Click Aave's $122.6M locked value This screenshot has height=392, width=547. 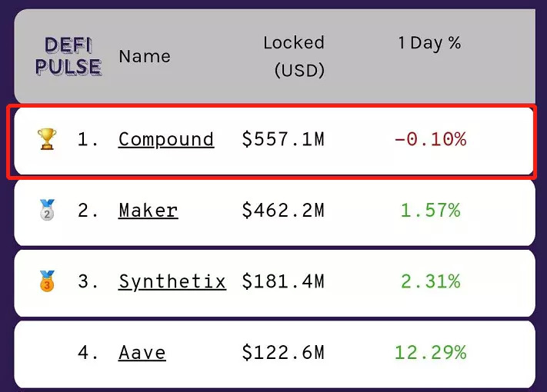coord(283,353)
